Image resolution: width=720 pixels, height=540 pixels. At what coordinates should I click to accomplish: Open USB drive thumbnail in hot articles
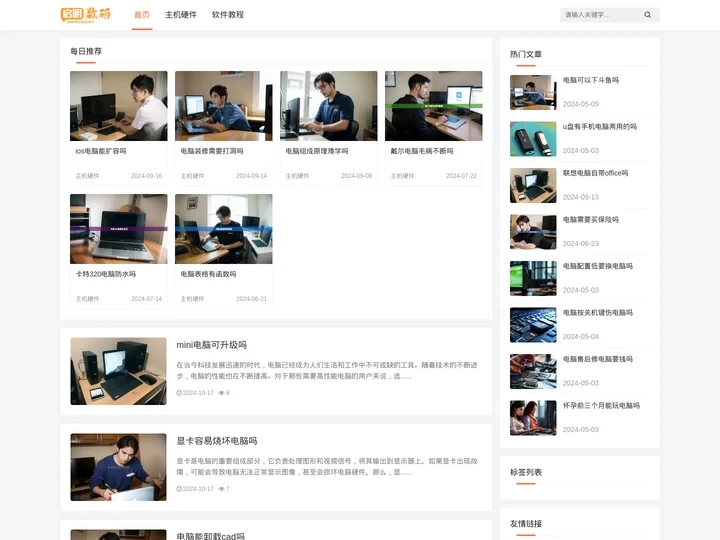533,139
